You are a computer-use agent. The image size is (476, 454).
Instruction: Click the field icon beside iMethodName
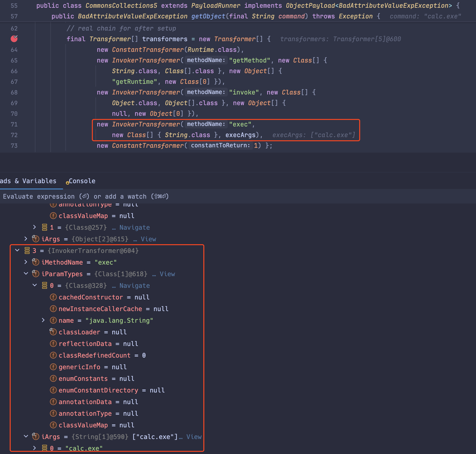36,262
